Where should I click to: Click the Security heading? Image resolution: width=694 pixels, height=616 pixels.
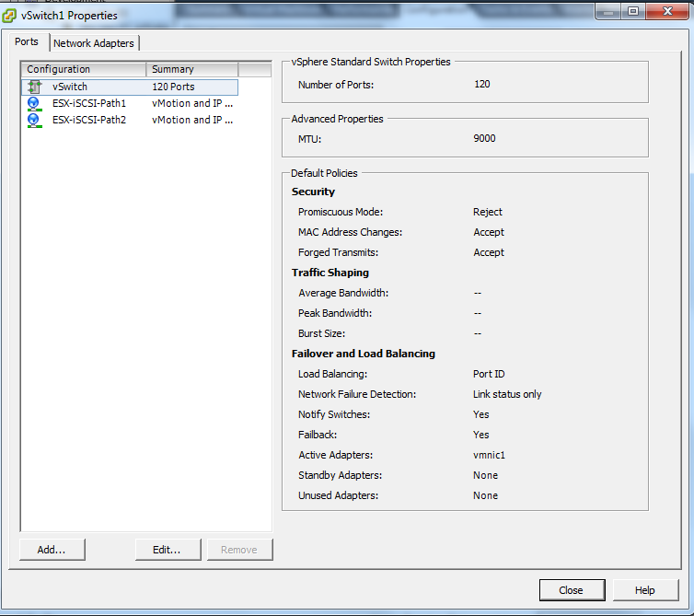313,192
